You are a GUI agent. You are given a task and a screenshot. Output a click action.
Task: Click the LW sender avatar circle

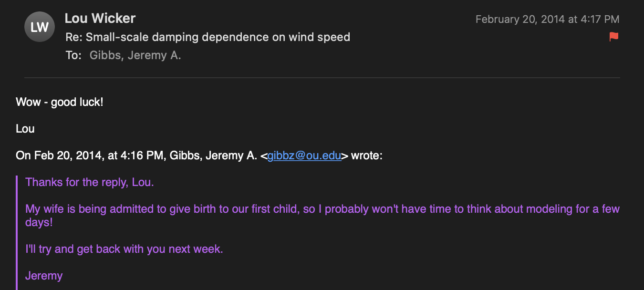39,27
